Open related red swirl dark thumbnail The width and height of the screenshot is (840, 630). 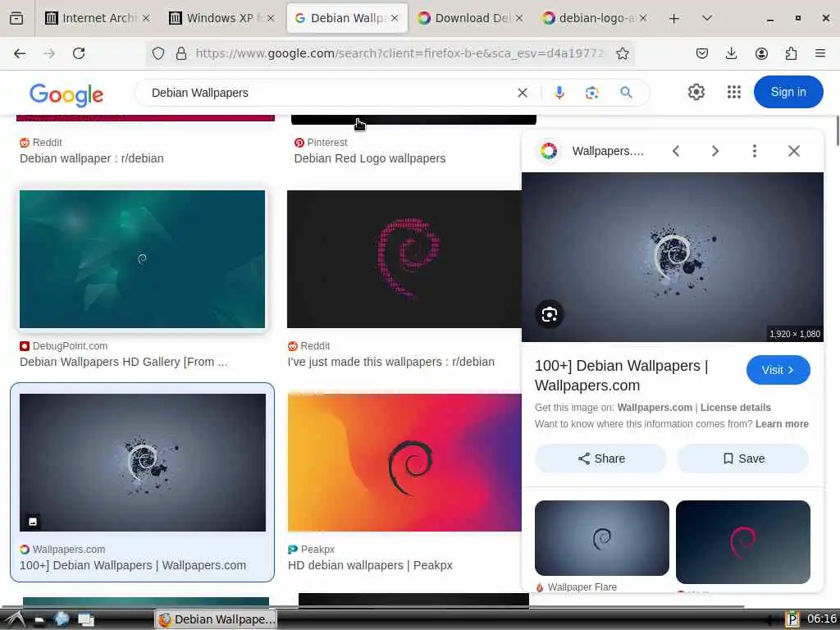pyautogui.click(x=743, y=541)
